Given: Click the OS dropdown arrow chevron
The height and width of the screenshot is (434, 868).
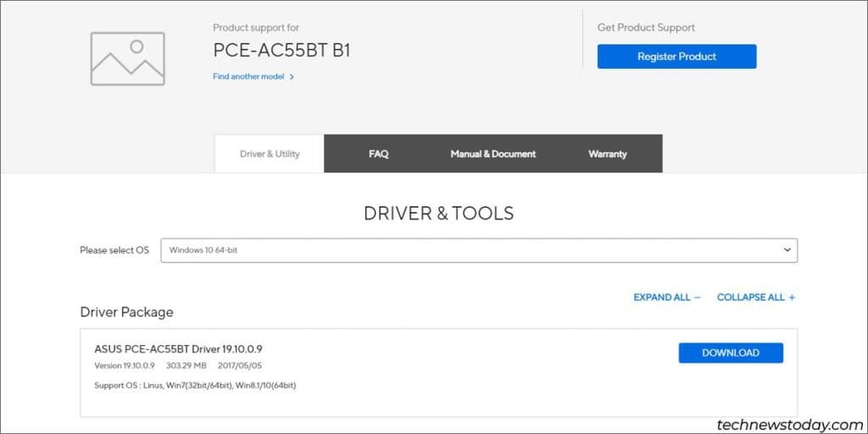Looking at the screenshot, I should 787,250.
